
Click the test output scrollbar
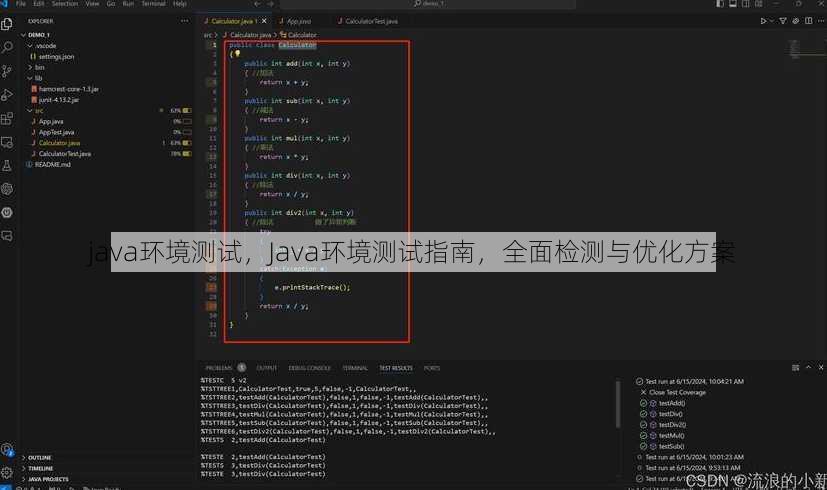618,403
